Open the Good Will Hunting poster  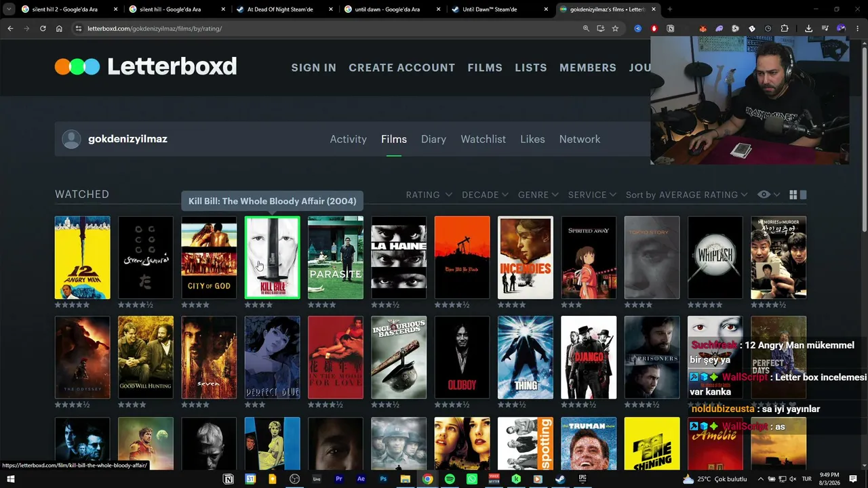click(146, 357)
